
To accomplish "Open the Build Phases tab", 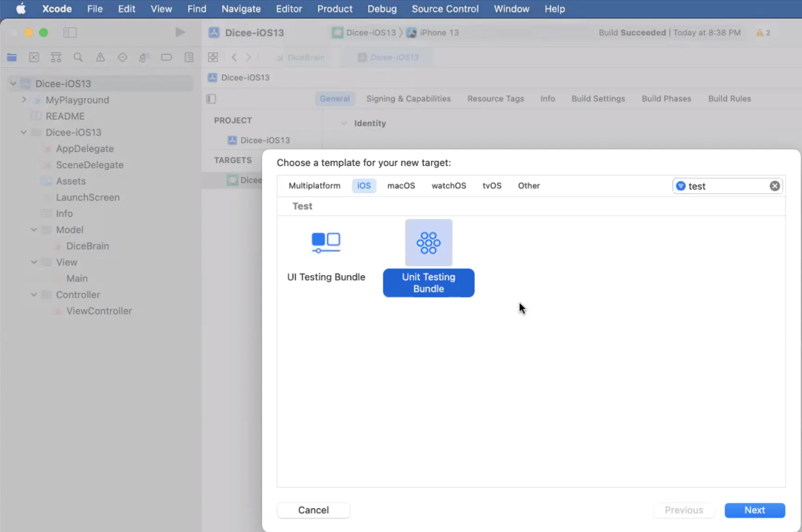I will (666, 99).
